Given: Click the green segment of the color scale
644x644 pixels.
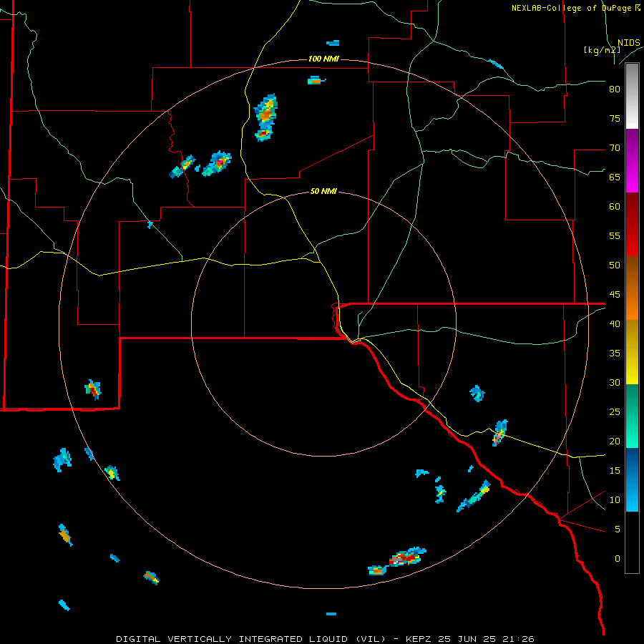Looking at the screenshot, I should point(632,416).
